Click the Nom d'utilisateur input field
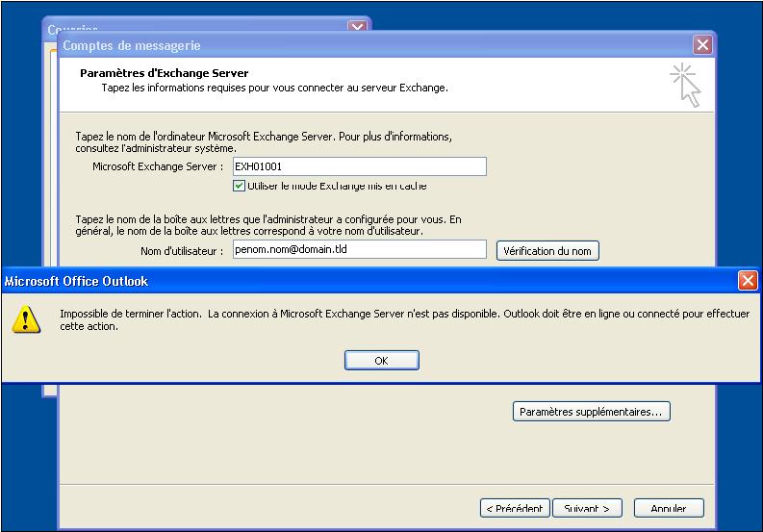Screen dimensions: 763x532 [x=360, y=249]
